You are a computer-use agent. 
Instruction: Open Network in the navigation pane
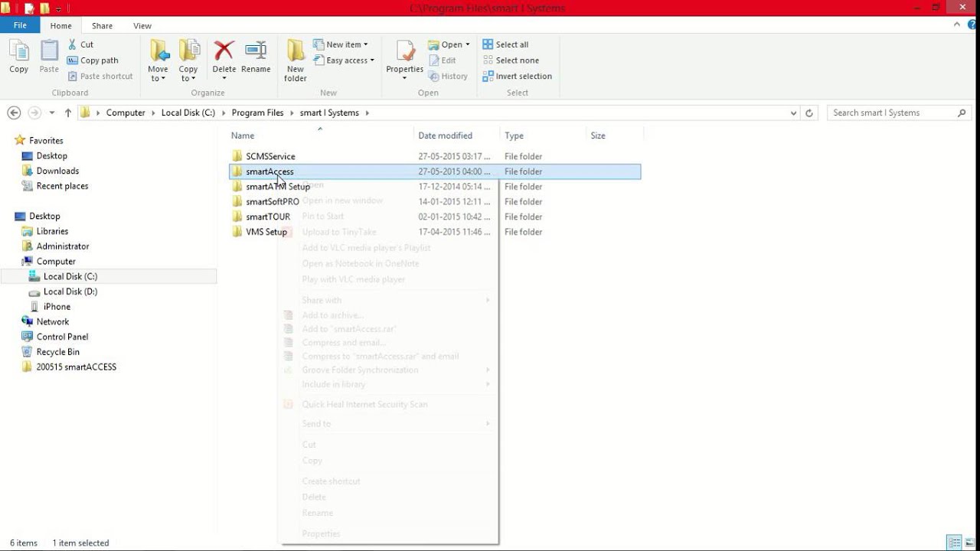(x=53, y=321)
